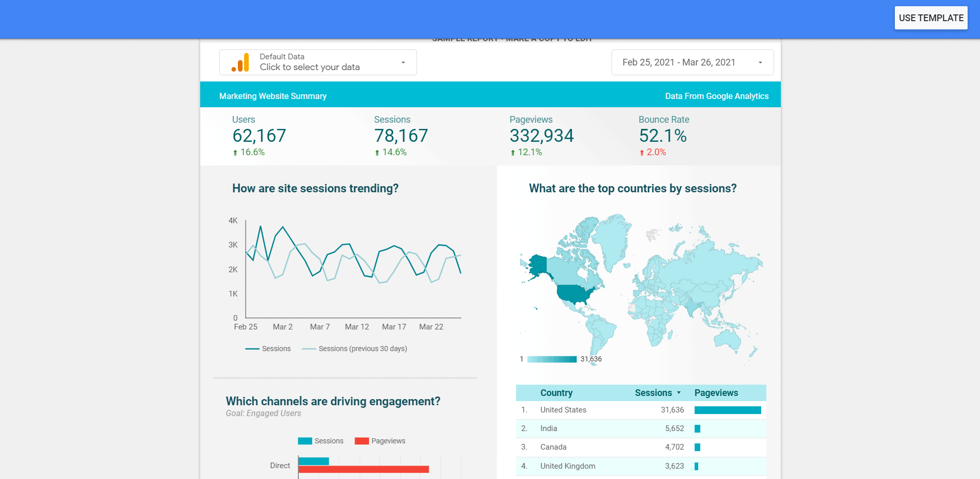This screenshot has height=479, width=980.
Task: Click the red Direct pageviews bar
Action: (363, 469)
